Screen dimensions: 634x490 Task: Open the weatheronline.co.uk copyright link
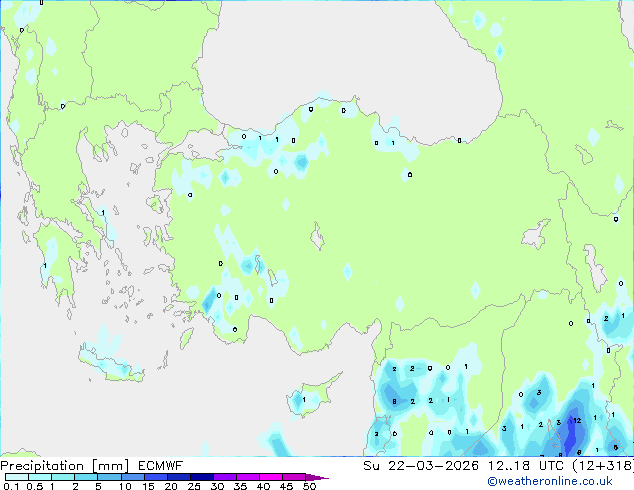pyautogui.click(x=549, y=481)
